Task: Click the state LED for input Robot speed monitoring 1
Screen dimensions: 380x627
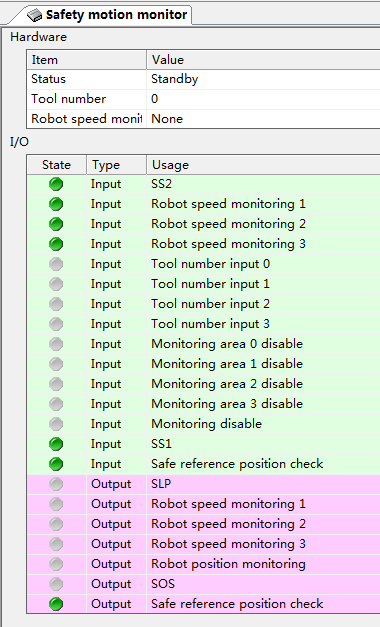Action: click(x=56, y=204)
